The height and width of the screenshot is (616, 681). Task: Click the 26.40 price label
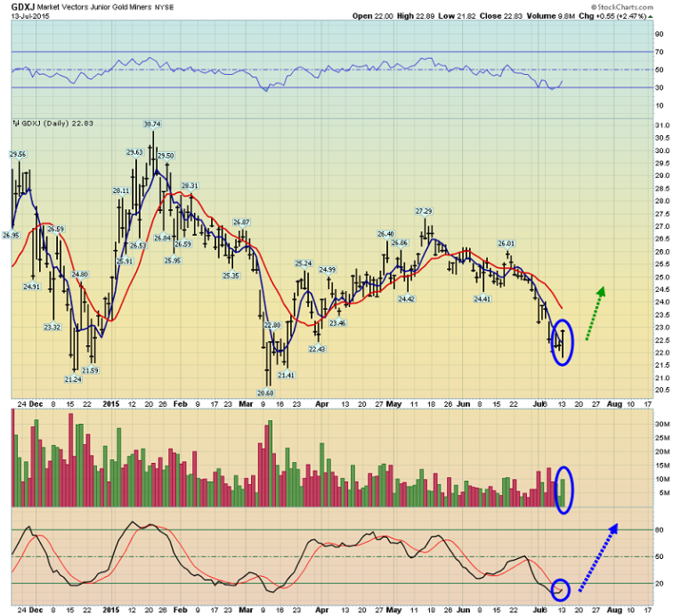pos(385,234)
